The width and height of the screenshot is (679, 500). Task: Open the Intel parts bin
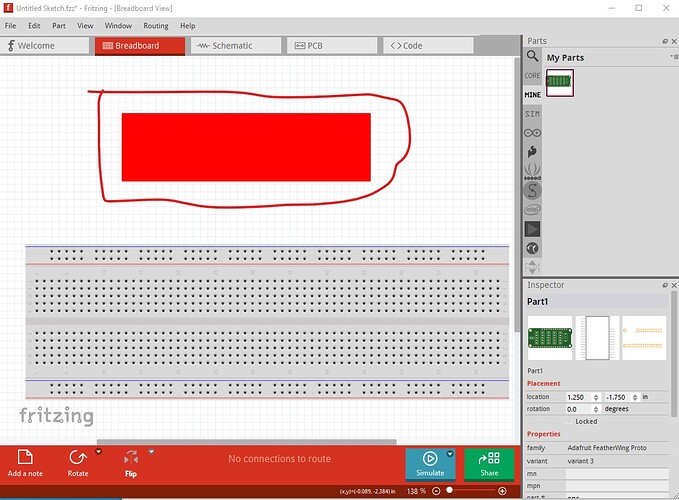[532, 210]
